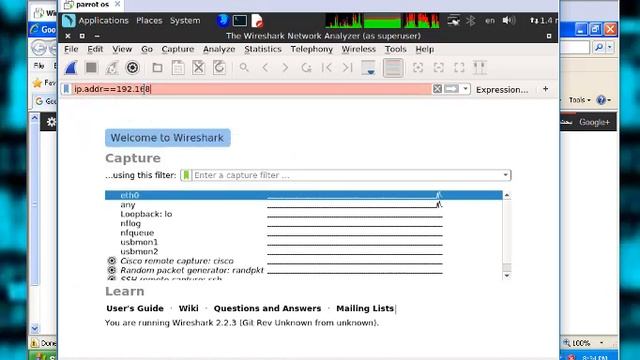Save this capture file from the toolbar
Viewport: 640px width, 360px height.
coord(178,68)
